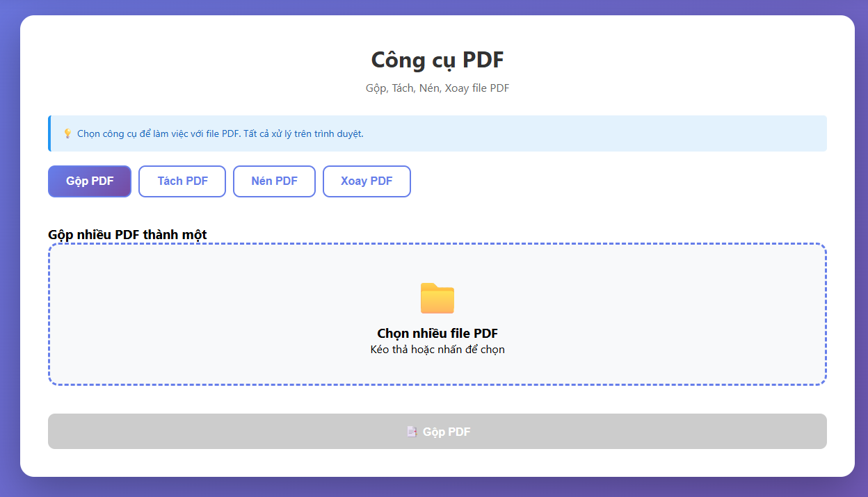
Task: Select the highlighted Gộp PDF tab
Action: 89,181
